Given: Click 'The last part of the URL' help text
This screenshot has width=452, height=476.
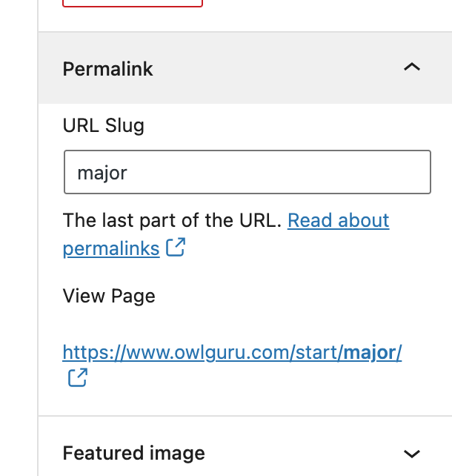Looking at the screenshot, I should (x=173, y=220).
